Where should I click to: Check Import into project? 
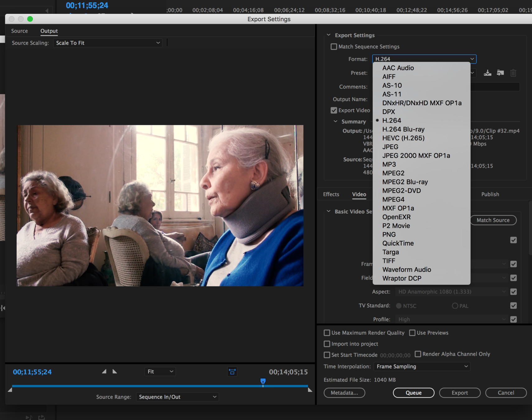tap(327, 344)
